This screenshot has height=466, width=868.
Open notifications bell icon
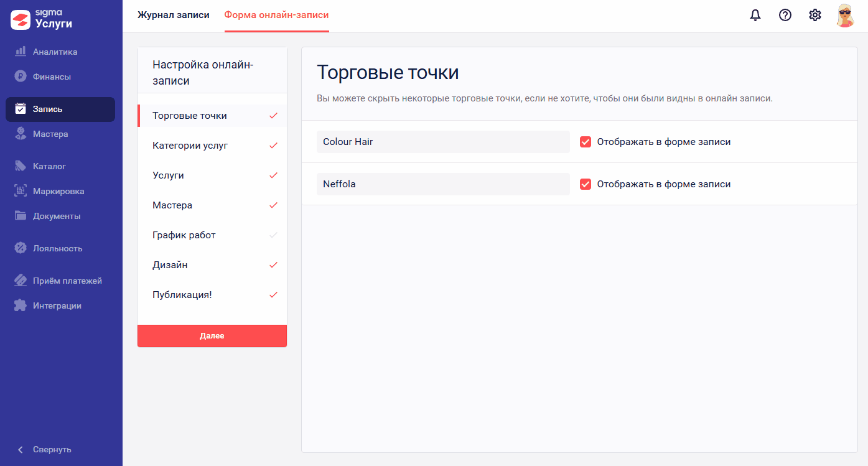coord(755,16)
